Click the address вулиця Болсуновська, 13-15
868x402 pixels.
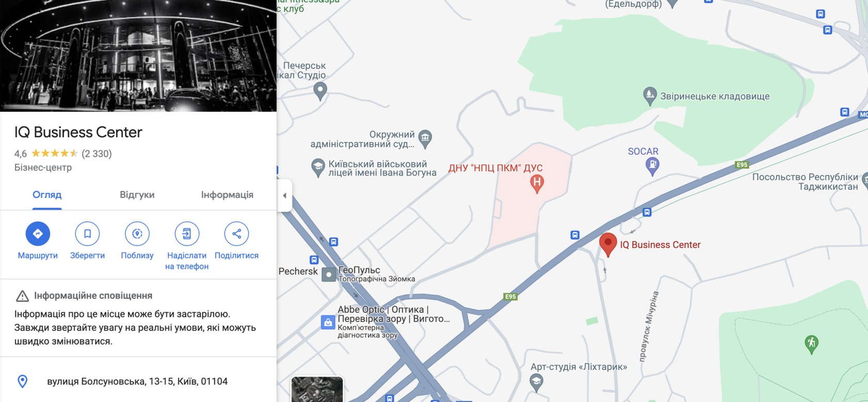click(x=138, y=381)
